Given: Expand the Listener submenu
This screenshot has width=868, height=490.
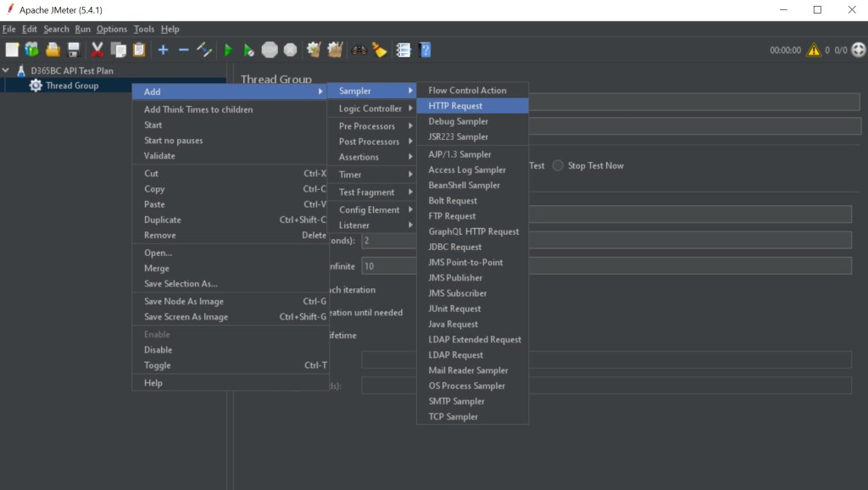Looking at the screenshot, I should coord(354,226).
